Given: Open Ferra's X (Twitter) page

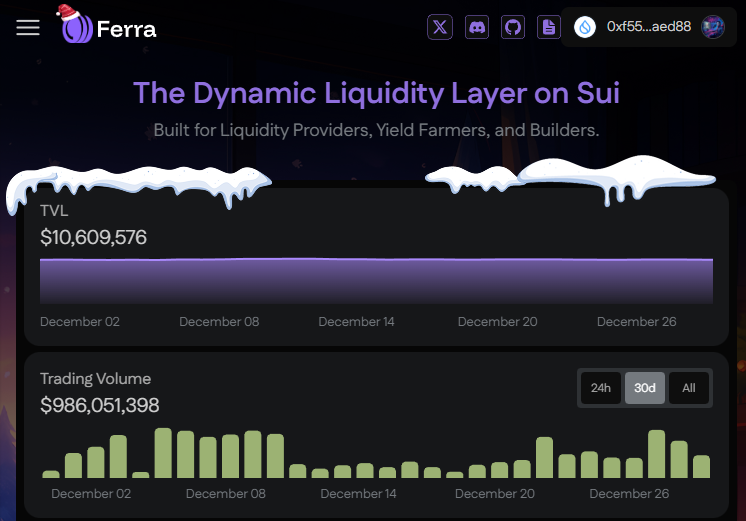Looking at the screenshot, I should (x=440, y=27).
